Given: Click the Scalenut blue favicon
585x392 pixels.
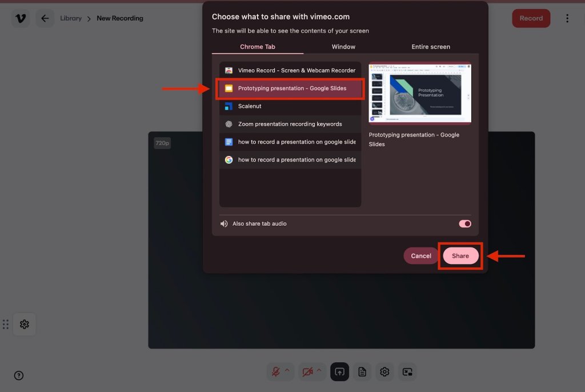Looking at the screenshot, I should (229, 106).
